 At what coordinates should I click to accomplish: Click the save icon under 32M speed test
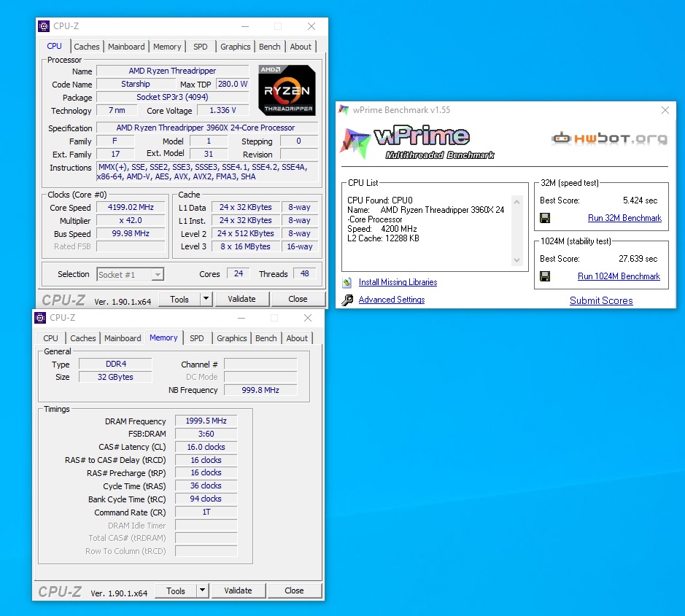tap(545, 218)
